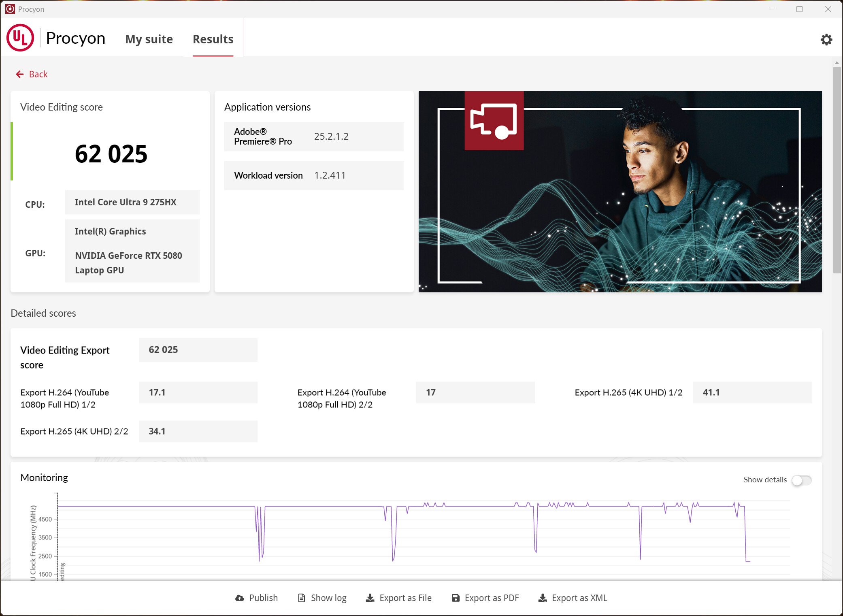
Task: Click the Export as PDF save icon
Action: 456,598
